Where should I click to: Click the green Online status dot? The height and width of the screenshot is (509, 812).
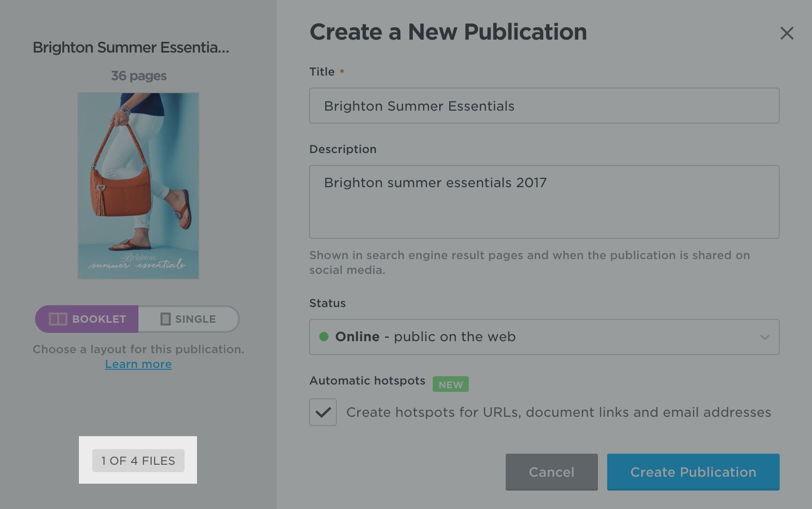(x=324, y=337)
